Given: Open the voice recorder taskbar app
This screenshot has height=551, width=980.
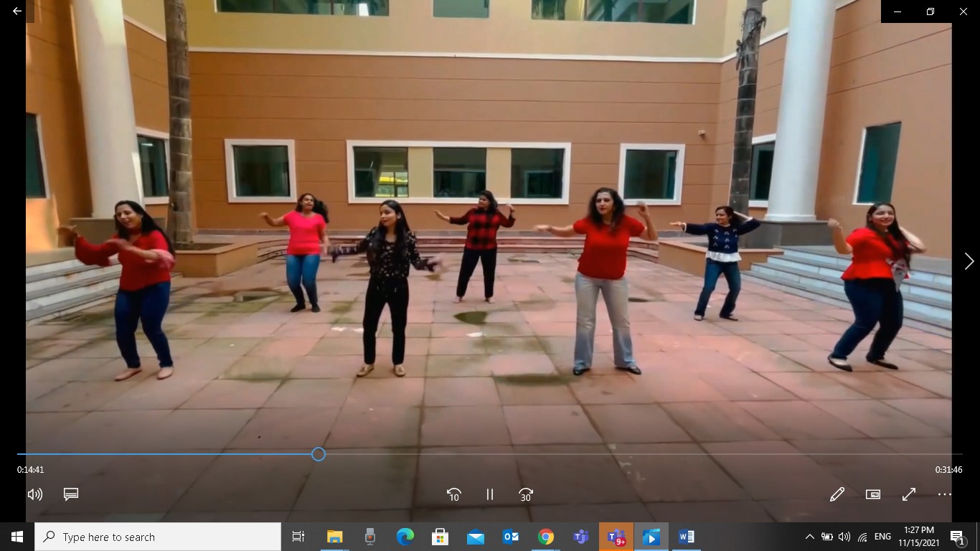Looking at the screenshot, I should click(369, 537).
